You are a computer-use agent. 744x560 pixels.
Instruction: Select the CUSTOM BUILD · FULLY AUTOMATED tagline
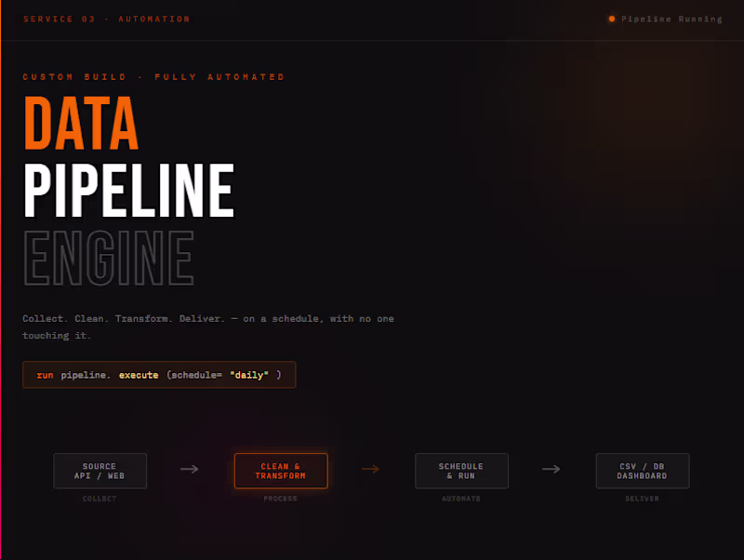[x=153, y=76]
